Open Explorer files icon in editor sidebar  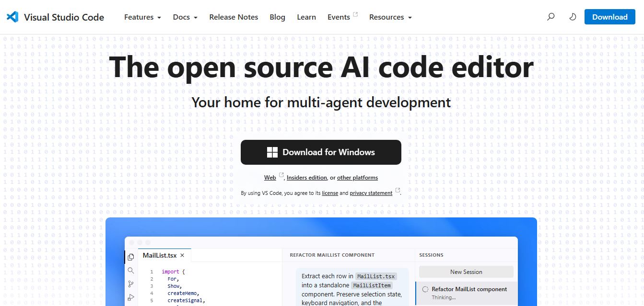131,257
